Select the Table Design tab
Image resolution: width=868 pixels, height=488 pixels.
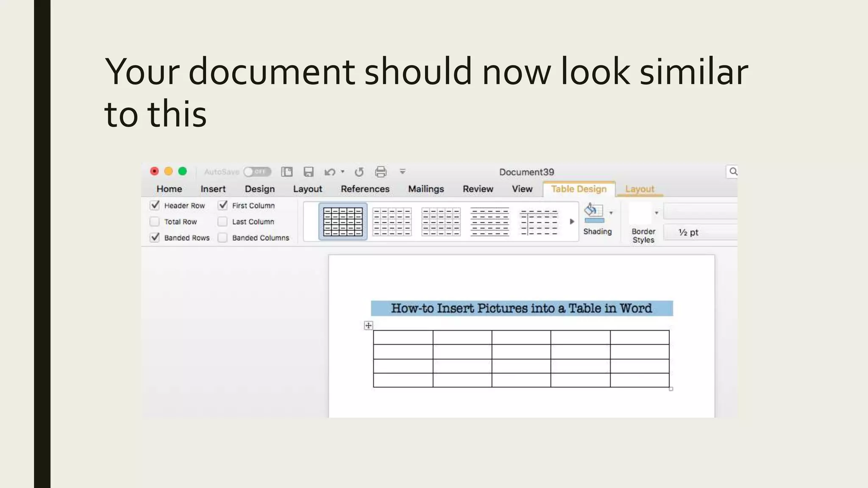point(579,189)
